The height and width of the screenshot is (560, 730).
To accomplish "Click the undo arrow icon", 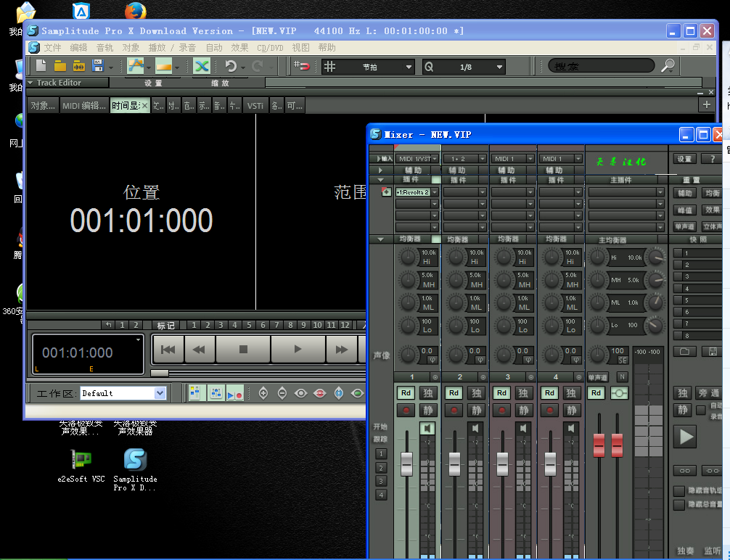I will [x=231, y=66].
